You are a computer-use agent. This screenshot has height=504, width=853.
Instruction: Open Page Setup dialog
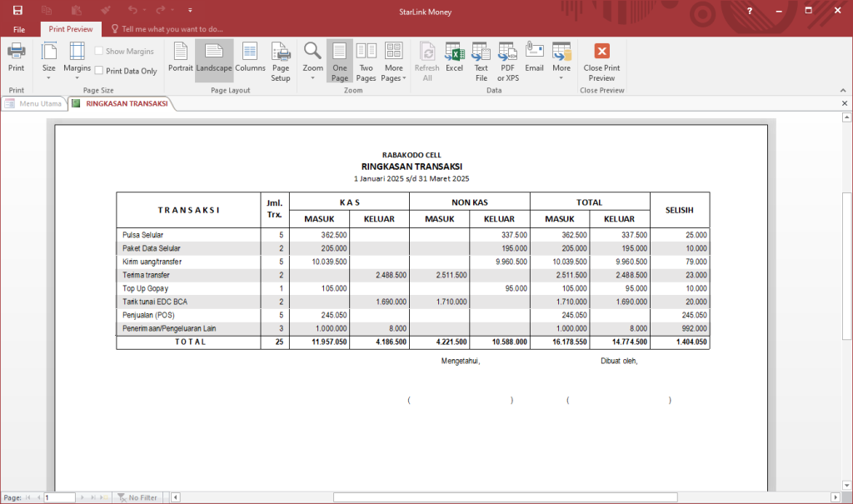[281, 62]
